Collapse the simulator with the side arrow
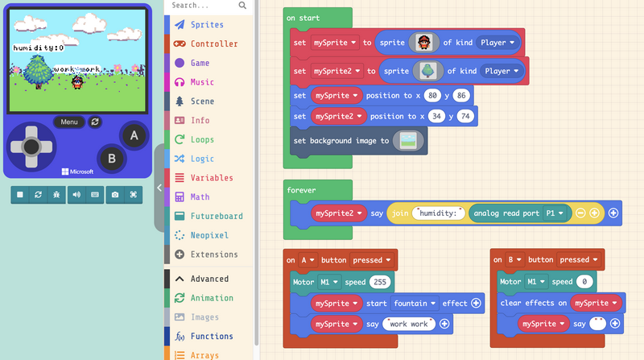 pyautogui.click(x=159, y=187)
